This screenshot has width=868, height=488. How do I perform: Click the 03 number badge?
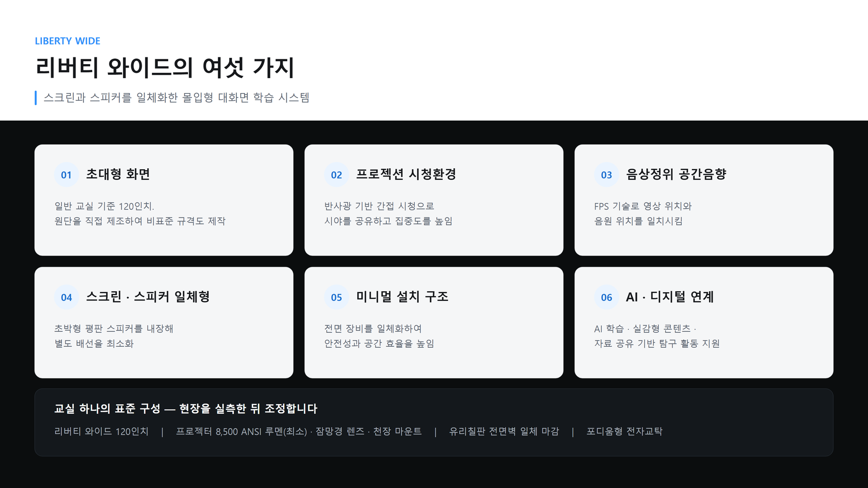[x=607, y=175]
